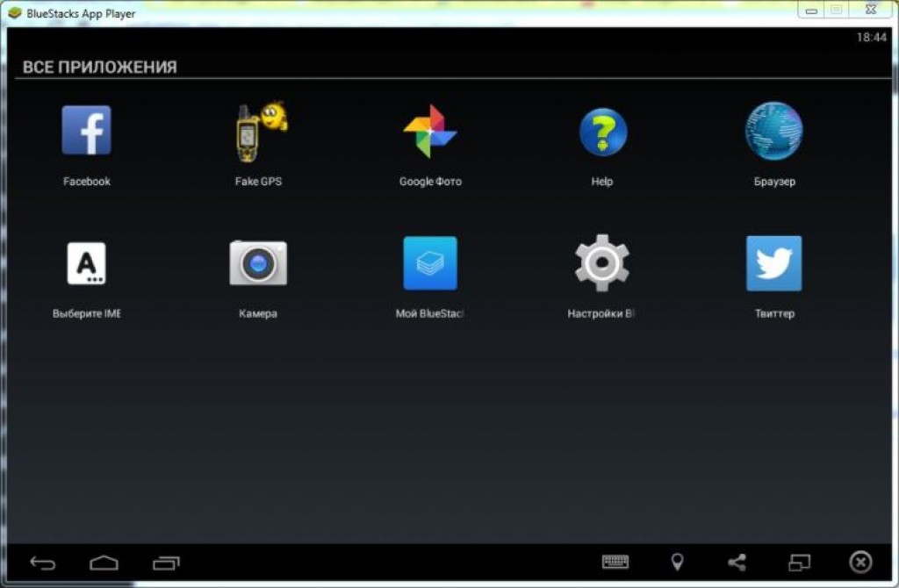The image size is (899, 588).
Task: Launch the Камера app
Action: pyautogui.click(x=258, y=263)
